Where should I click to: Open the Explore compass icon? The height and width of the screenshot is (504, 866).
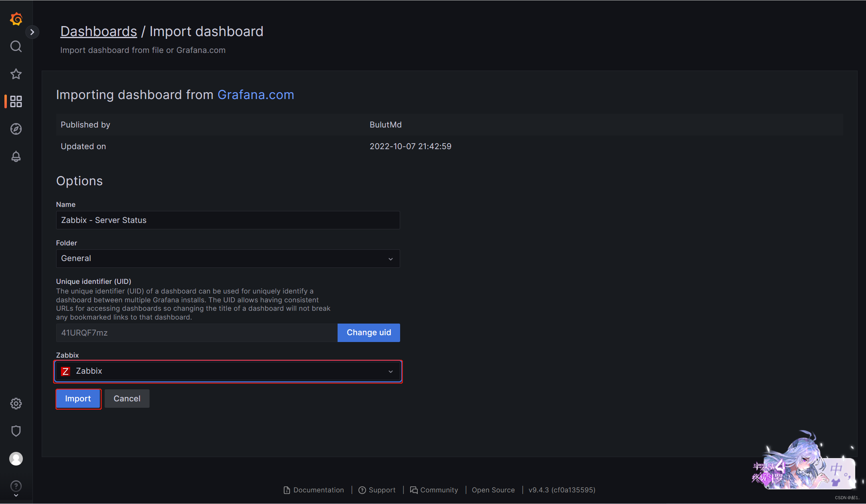pyautogui.click(x=16, y=129)
